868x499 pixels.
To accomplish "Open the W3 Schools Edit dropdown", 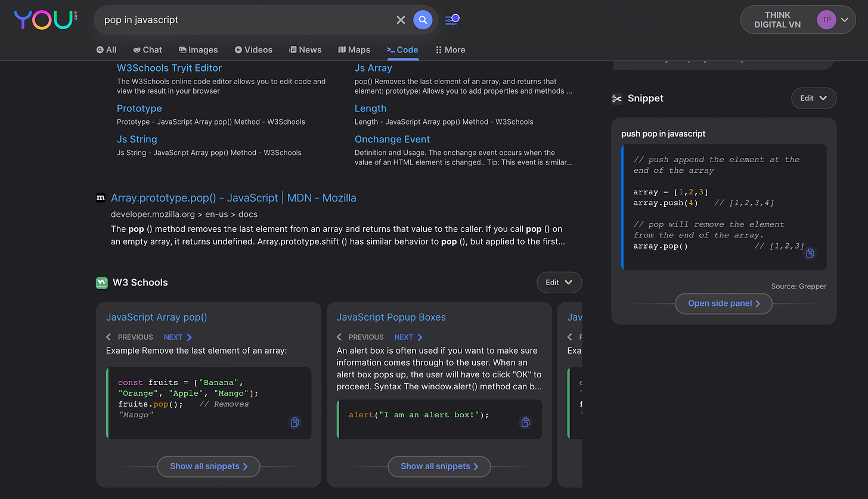I will 559,283.
